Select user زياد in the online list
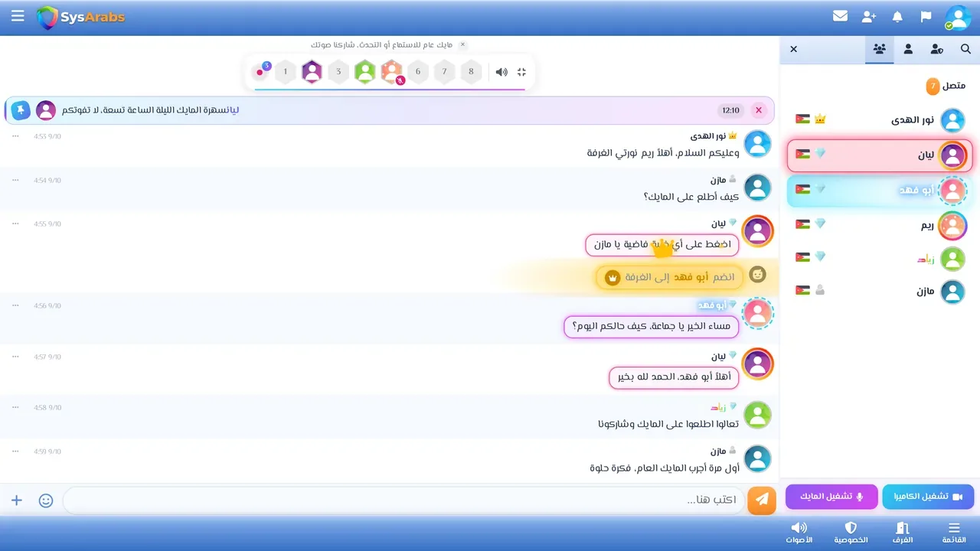 [880, 259]
